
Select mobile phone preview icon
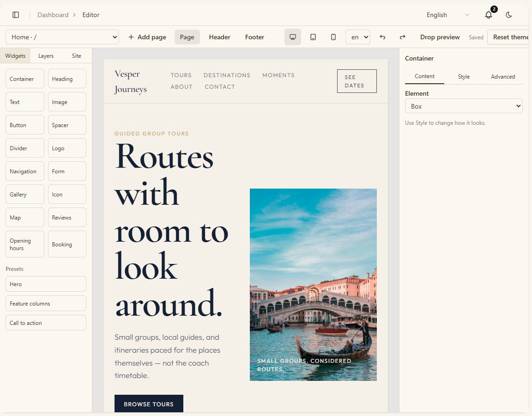pyautogui.click(x=333, y=37)
